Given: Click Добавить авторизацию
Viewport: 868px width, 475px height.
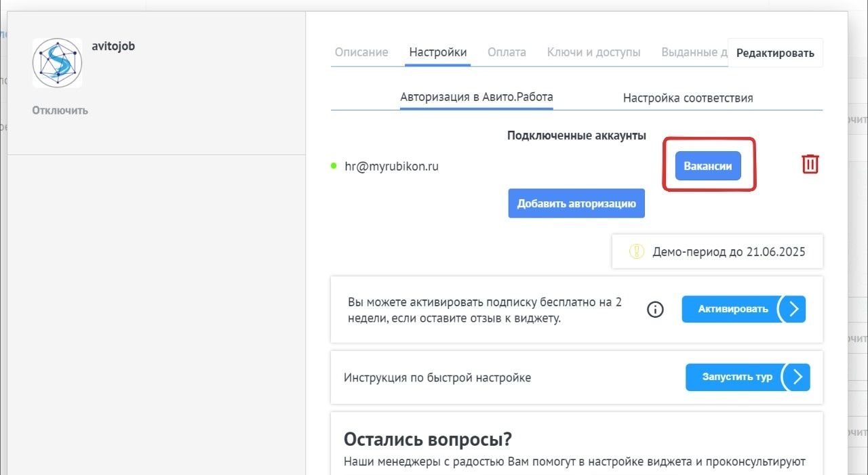Looking at the screenshot, I should (576, 203).
